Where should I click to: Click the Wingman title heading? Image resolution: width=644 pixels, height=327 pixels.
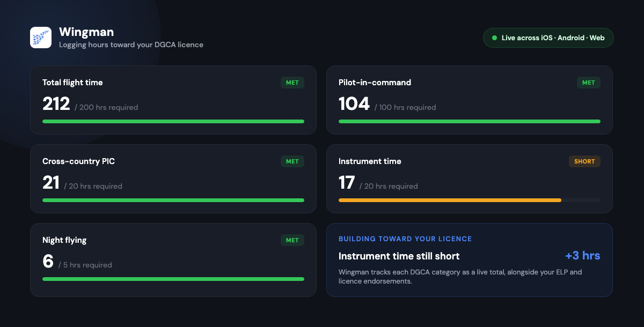pyautogui.click(x=86, y=32)
